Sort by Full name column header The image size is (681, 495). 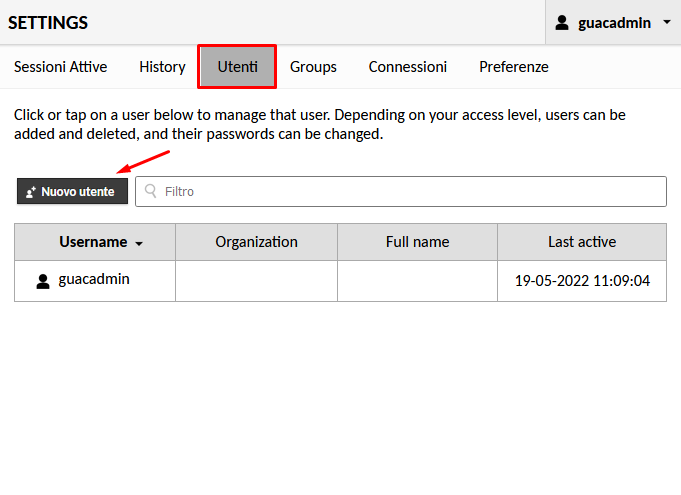click(x=417, y=242)
